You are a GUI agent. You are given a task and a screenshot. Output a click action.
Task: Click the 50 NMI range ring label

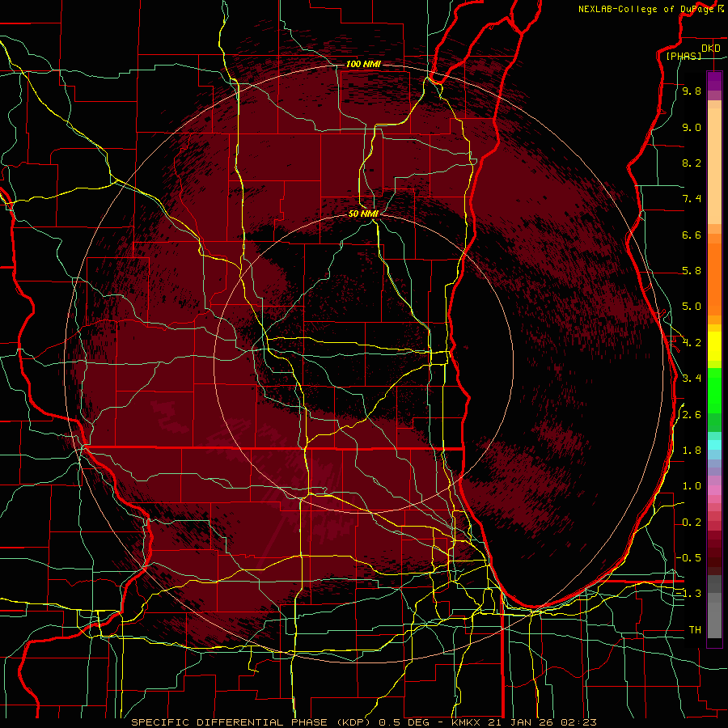point(363,214)
